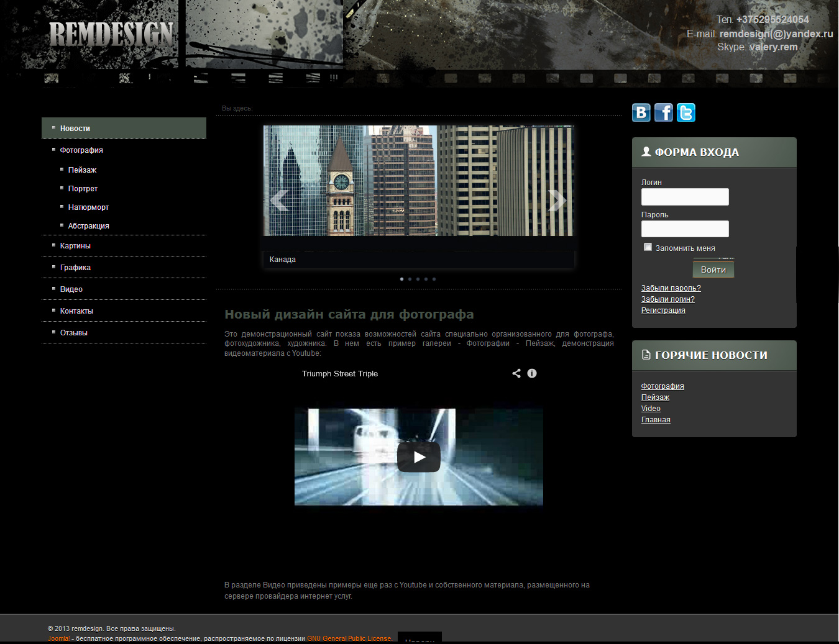Open 'Натюрморт' submenu item
The image size is (839, 644).
[x=88, y=207]
